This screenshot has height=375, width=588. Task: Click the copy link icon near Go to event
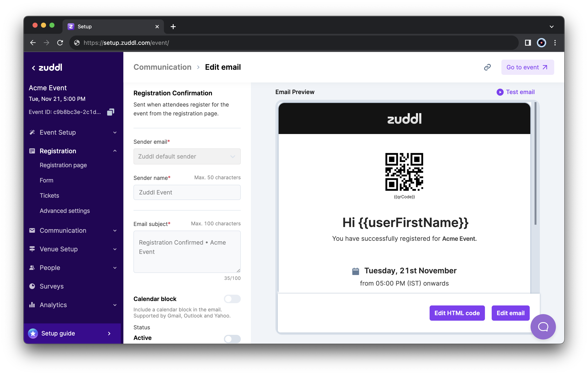coord(488,67)
